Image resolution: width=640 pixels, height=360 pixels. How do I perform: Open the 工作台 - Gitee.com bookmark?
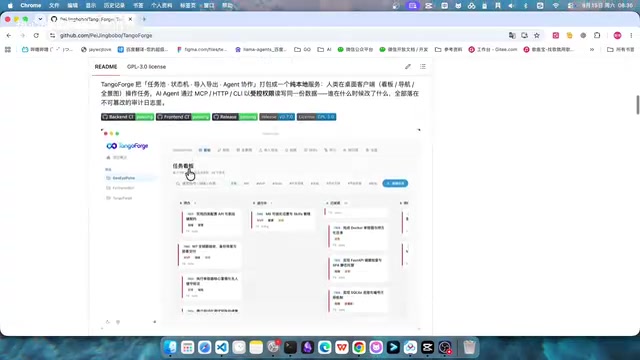coord(493,49)
